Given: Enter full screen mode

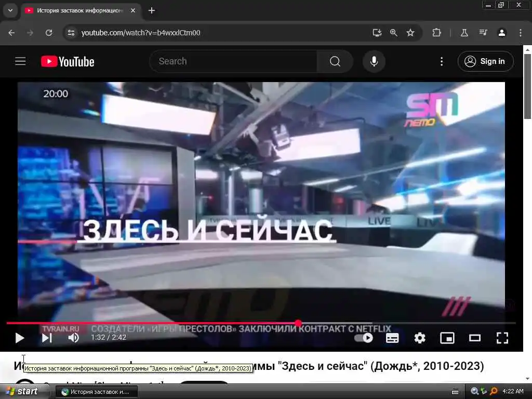Looking at the screenshot, I should 502,338.
